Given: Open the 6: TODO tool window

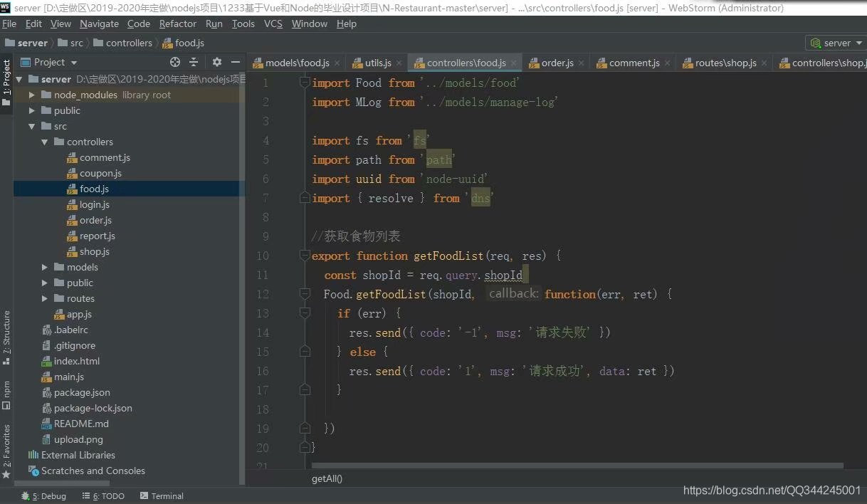Looking at the screenshot, I should (103, 496).
